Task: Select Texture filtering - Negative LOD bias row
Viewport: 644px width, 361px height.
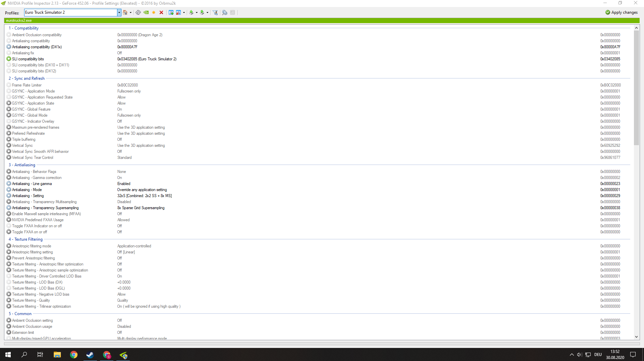Action: pos(318,294)
